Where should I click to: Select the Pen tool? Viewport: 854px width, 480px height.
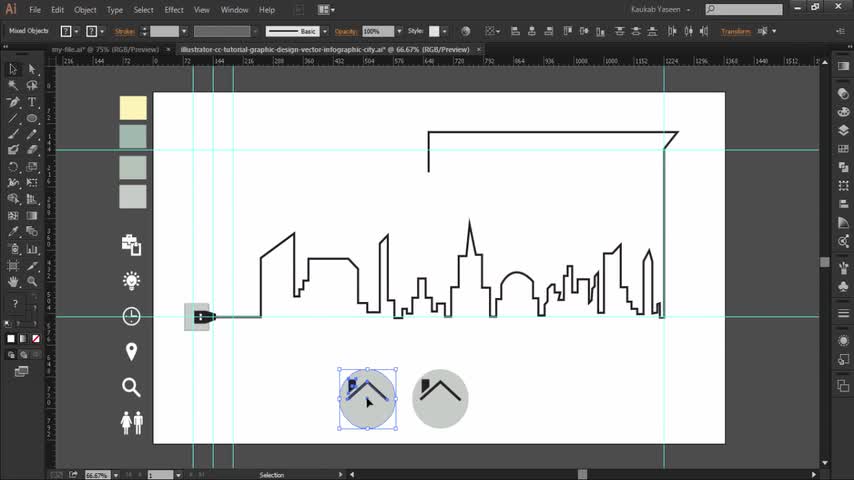point(13,102)
